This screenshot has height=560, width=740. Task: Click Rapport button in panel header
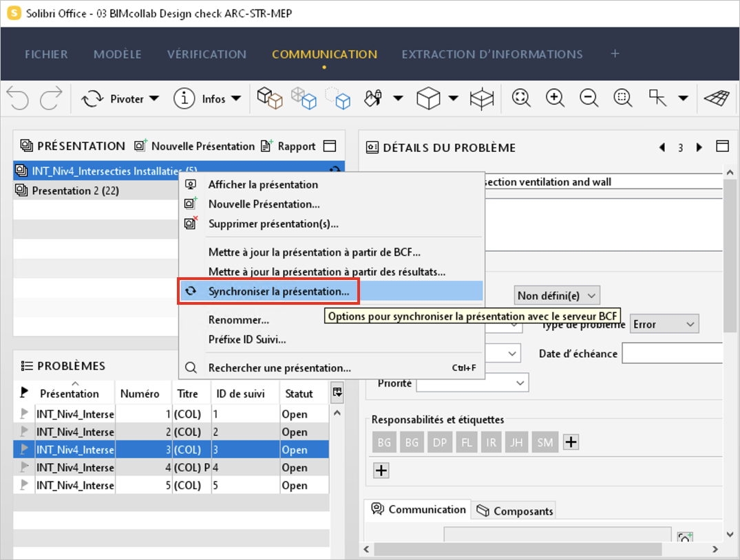288,147
